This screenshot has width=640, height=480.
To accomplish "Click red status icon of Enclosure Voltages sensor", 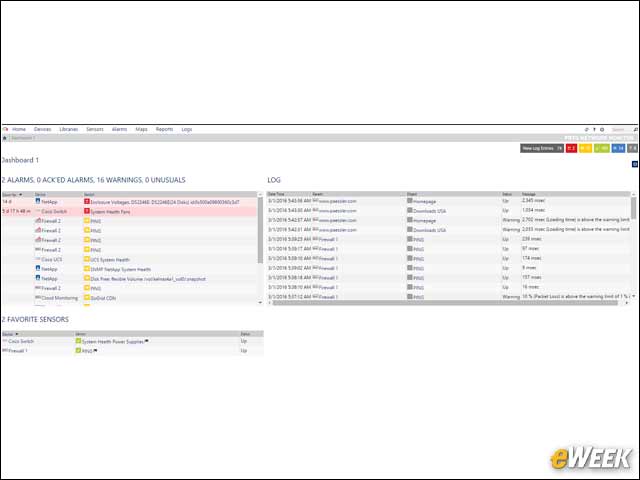I will pos(87,202).
